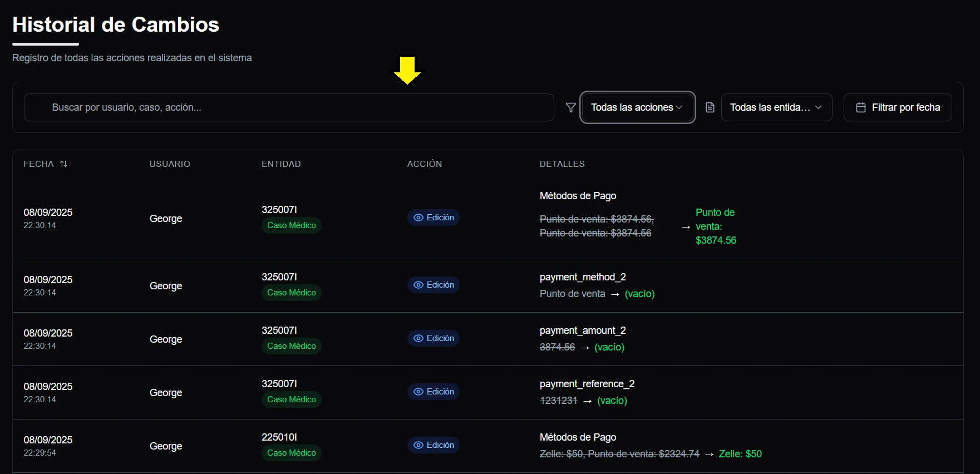Image resolution: width=980 pixels, height=474 pixels.
Task: Click the calendar icon in Filtrar por fecha
Action: click(860, 107)
